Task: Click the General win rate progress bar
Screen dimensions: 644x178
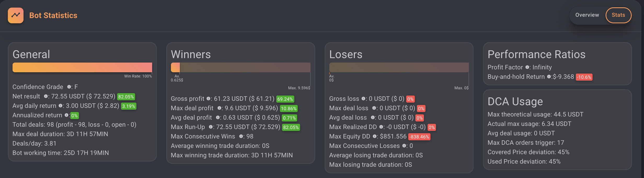Action: click(x=82, y=68)
